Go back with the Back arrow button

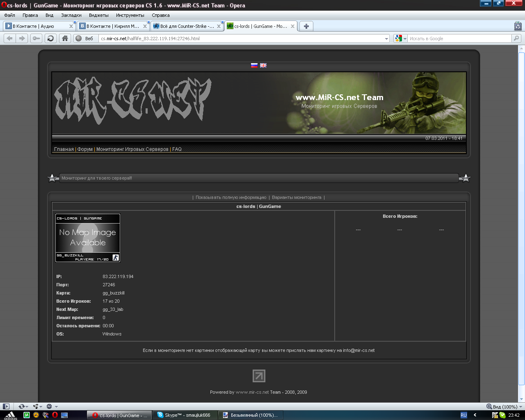tap(10, 38)
